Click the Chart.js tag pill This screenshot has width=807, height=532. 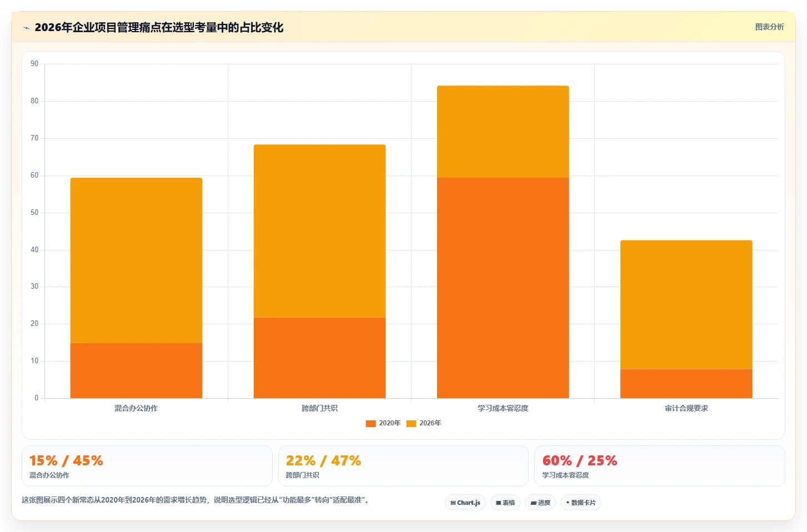click(465, 503)
